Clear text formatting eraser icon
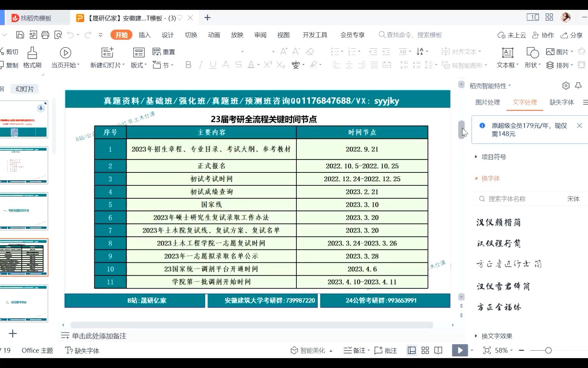 click(x=310, y=51)
